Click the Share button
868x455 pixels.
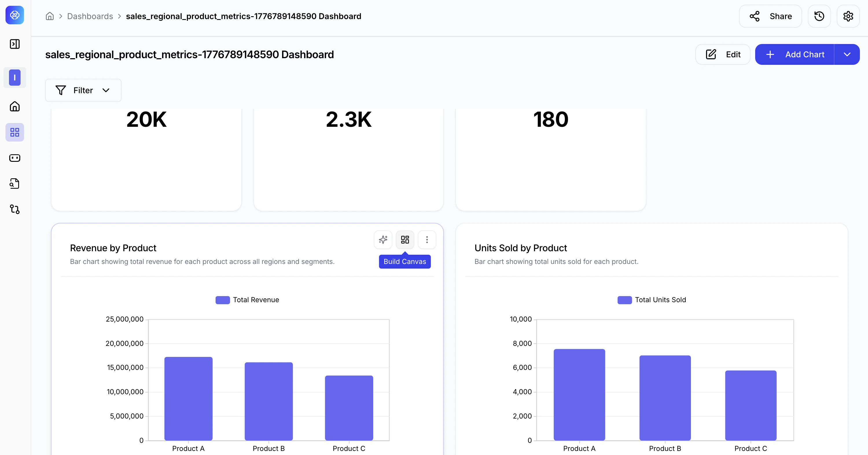(x=770, y=16)
